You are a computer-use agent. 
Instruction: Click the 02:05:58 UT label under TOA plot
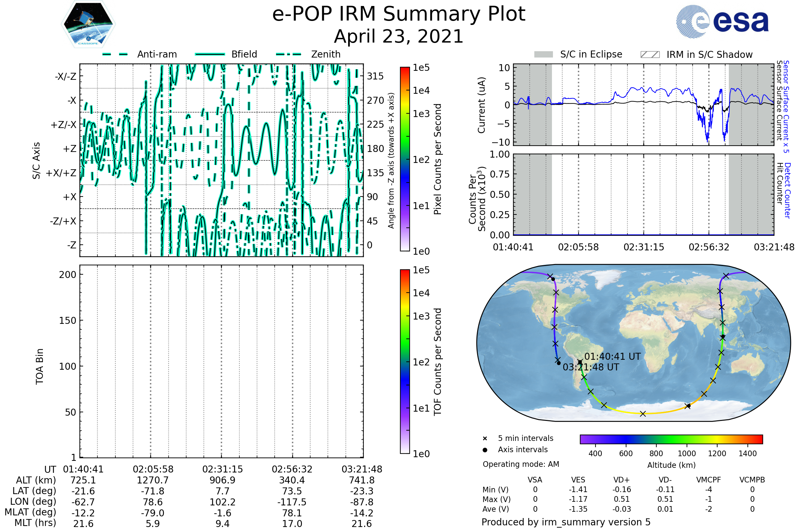153,469
